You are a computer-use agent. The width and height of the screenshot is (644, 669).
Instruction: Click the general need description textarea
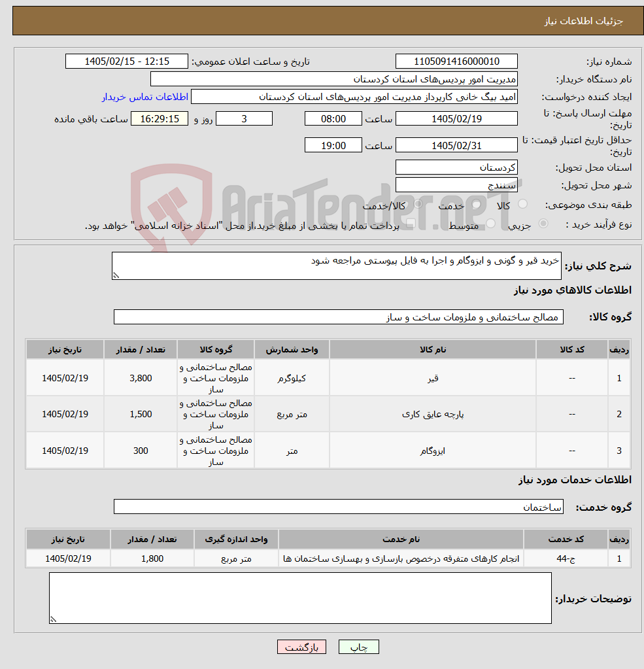click(337, 266)
